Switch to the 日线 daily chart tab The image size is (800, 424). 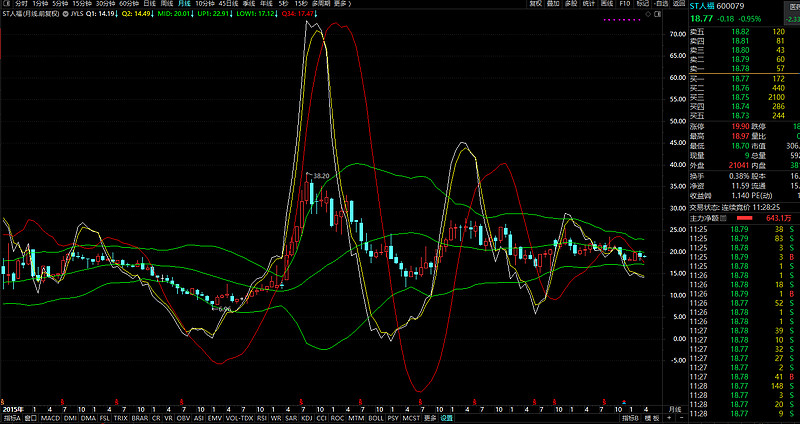pyautogui.click(x=149, y=4)
